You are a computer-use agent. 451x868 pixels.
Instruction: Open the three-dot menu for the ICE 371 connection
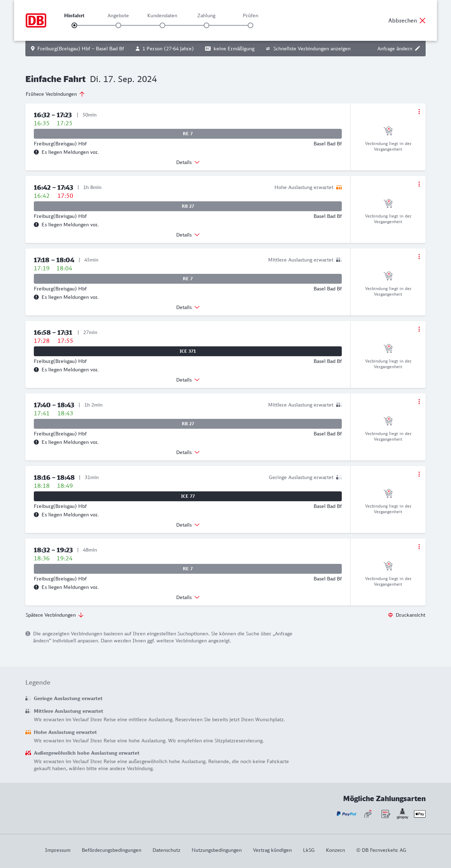point(419,329)
